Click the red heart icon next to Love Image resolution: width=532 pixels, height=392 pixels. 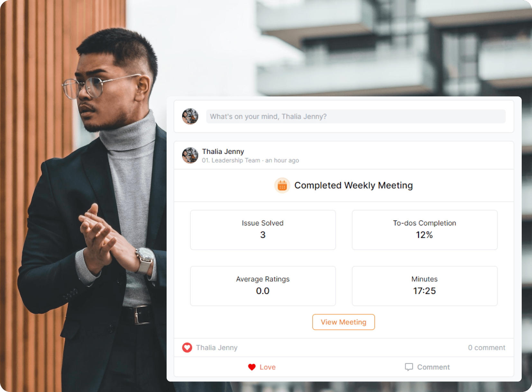click(252, 367)
